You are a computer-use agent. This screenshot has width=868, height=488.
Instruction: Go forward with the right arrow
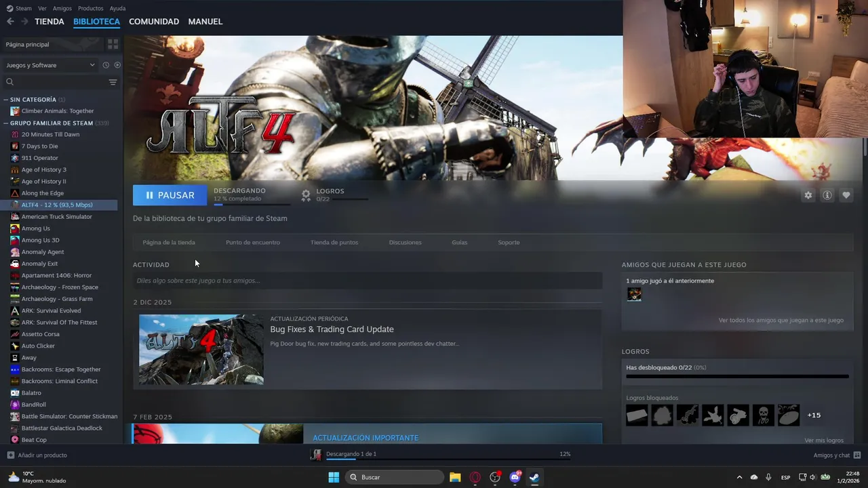pos(24,22)
